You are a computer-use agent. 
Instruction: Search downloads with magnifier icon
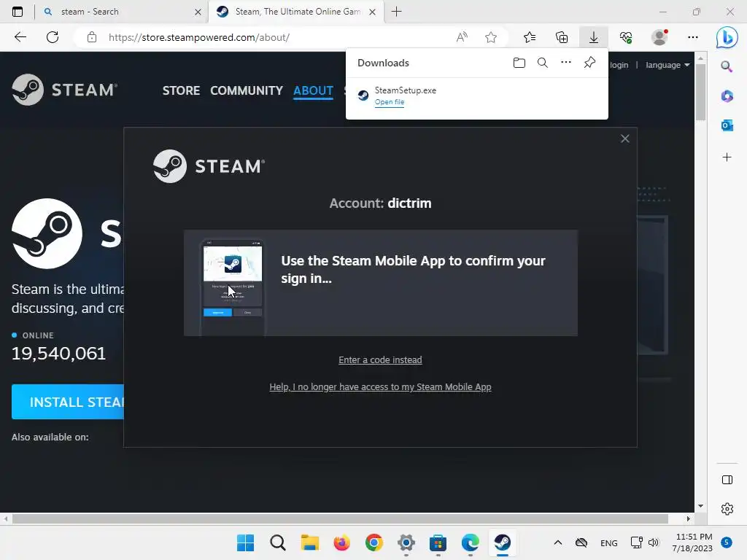(543, 63)
